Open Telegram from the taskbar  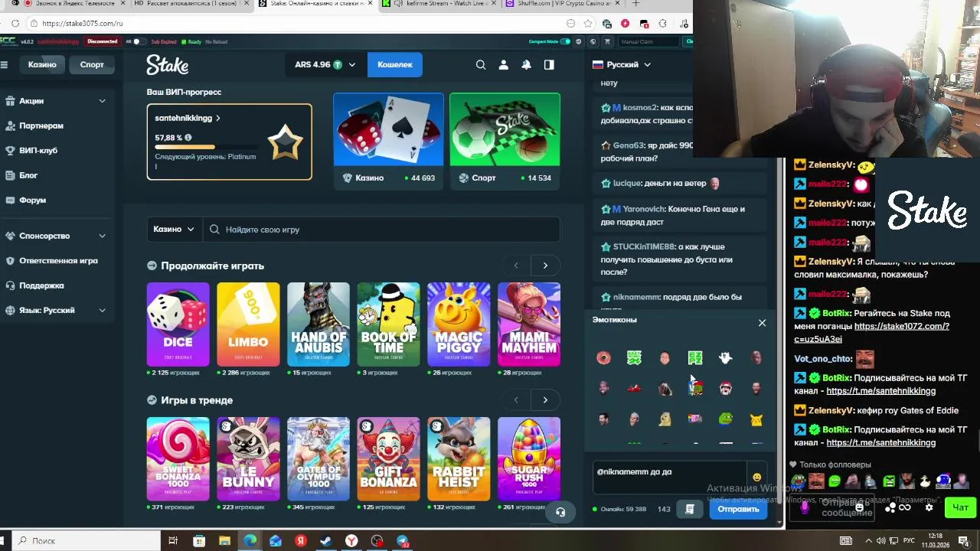pyautogui.click(x=402, y=541)
